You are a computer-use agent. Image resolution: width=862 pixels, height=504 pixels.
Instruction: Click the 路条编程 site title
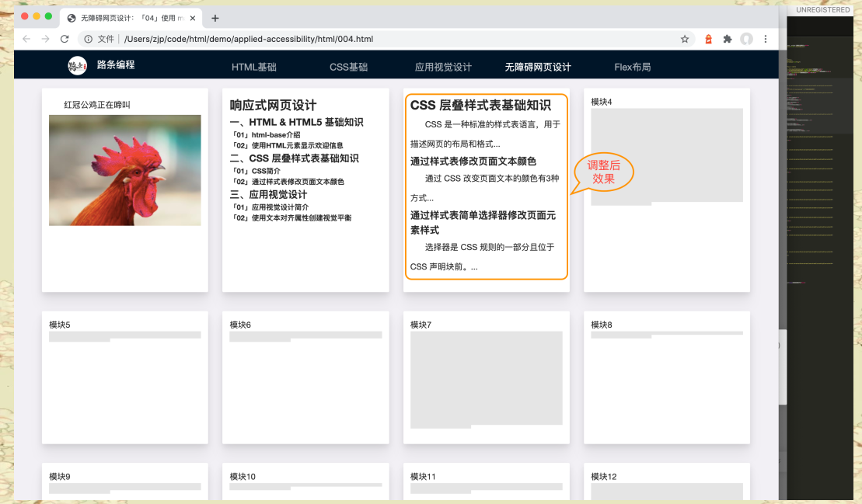(116, 64)
